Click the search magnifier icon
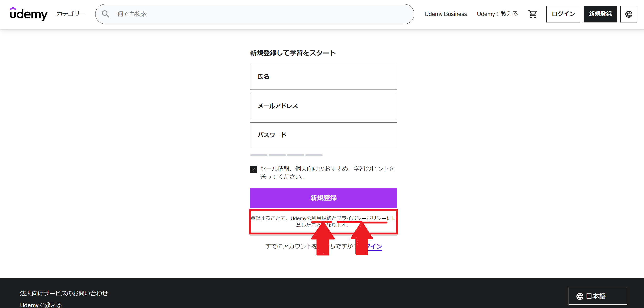This screenshot has width=644, height=308. 105,14
